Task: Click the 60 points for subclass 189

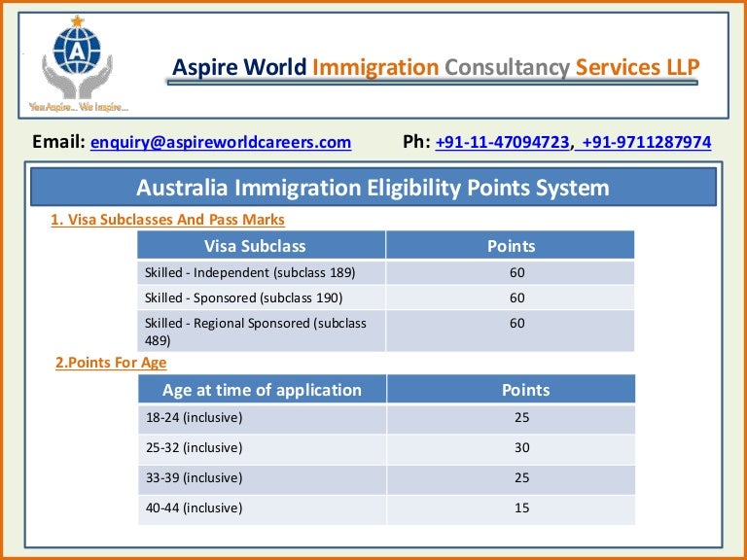Action: tap(516, 272)
